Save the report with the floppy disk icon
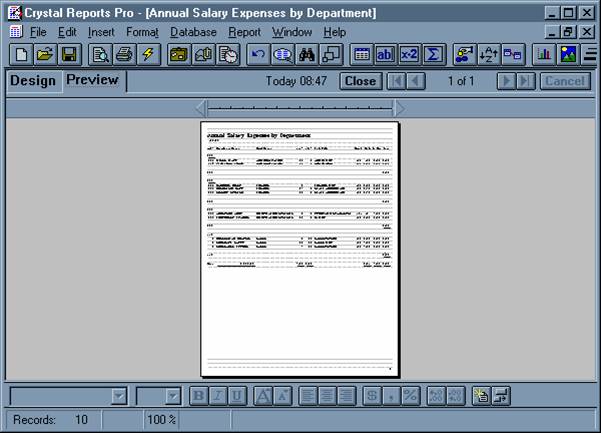The height and width of the screenshot is (433, 601). pos(69,54)
